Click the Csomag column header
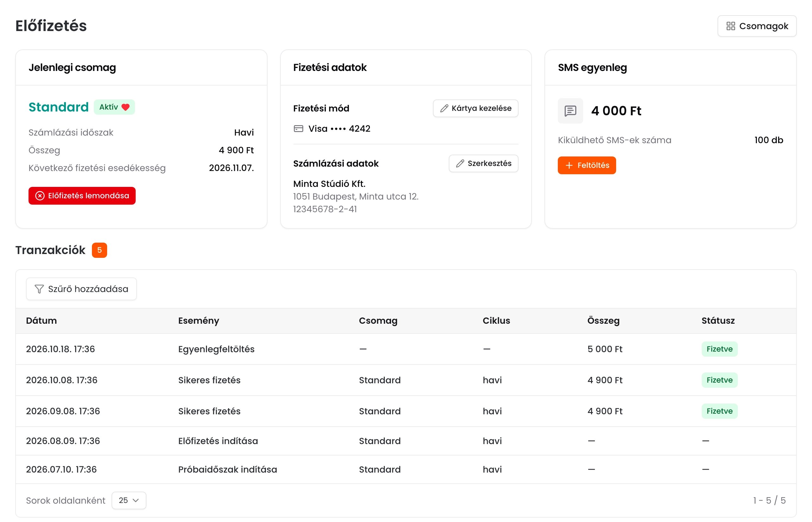This screenshot has width=812, height=522. tap(378, 321)
